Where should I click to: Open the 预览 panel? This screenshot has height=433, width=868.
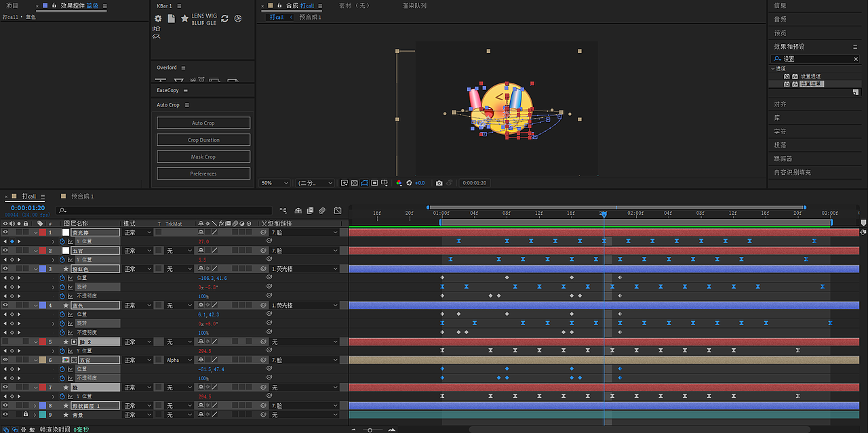781,33
